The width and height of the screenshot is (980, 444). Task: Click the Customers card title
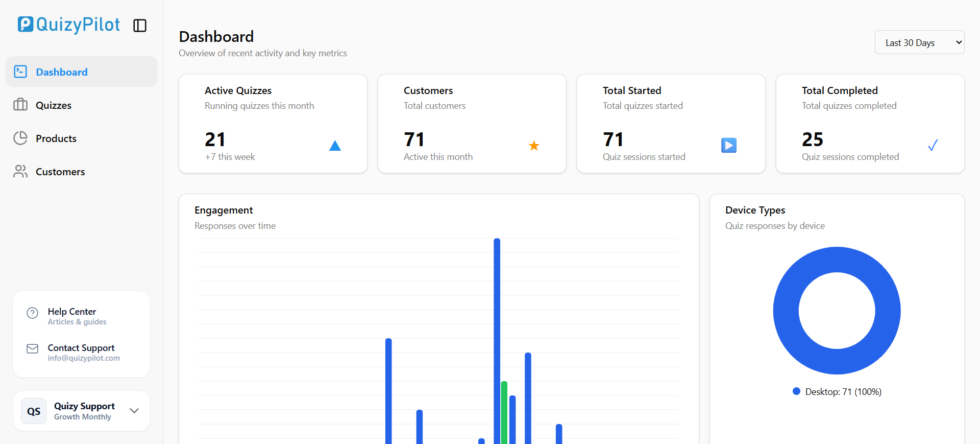[x=428, y=90]
